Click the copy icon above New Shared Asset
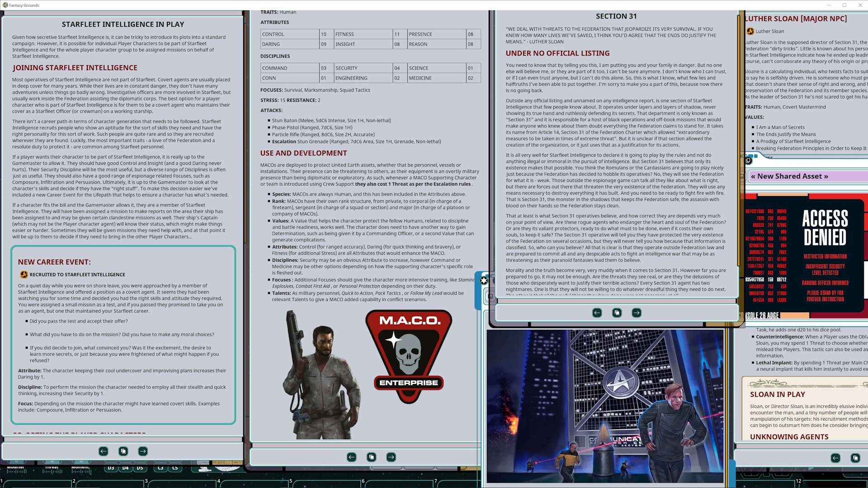The image size is (868, 488). point(748,160)
